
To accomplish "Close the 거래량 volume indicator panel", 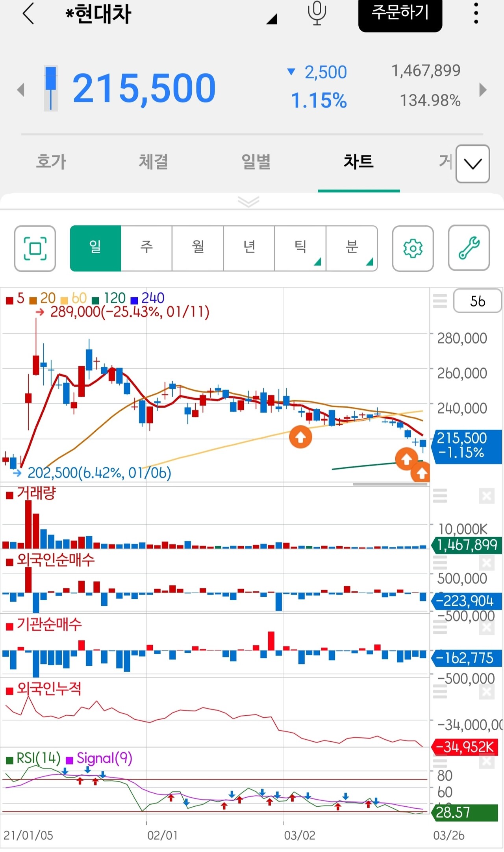I will [x=486, y=496].
